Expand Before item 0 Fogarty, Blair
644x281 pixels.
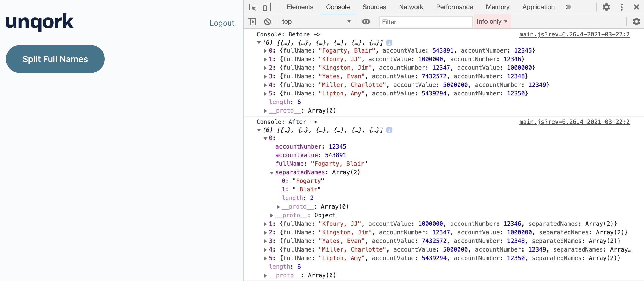tap(265, 51)
